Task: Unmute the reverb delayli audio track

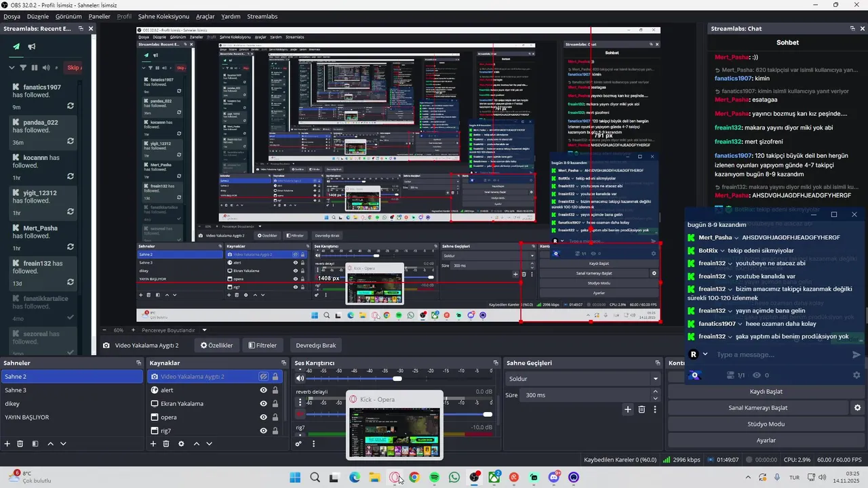Action: pyautogui.click(x=300, y=414)
